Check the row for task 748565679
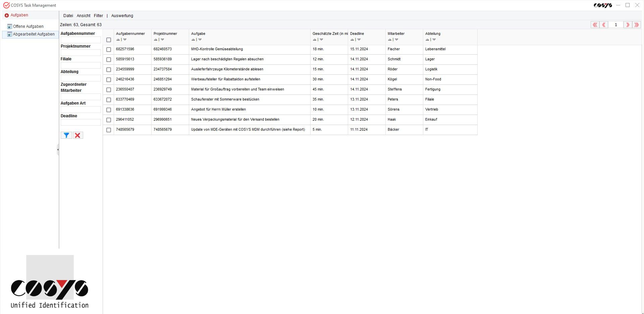Screen dimensions: 644x314 (x=109, y=130)
